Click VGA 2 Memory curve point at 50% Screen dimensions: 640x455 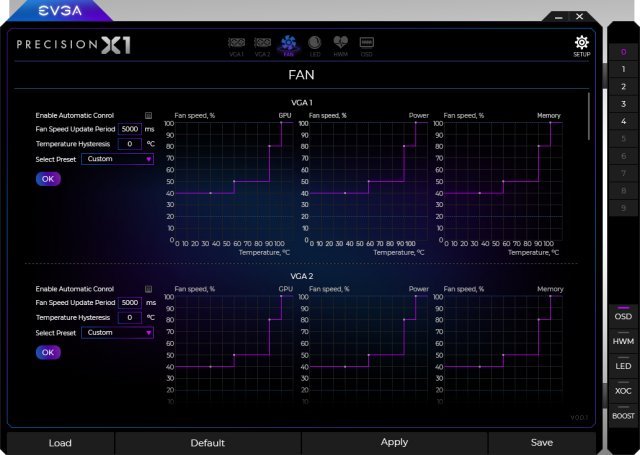[503, 355]
